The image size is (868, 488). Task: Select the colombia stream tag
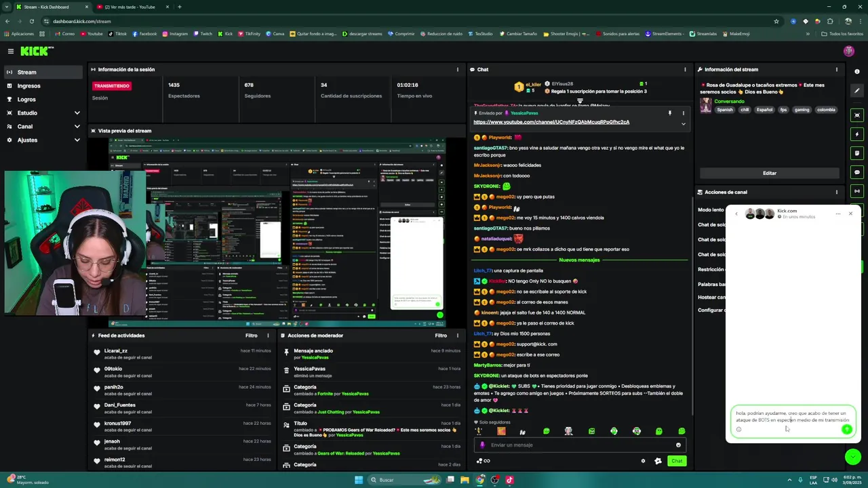click(x=826, y=110)
